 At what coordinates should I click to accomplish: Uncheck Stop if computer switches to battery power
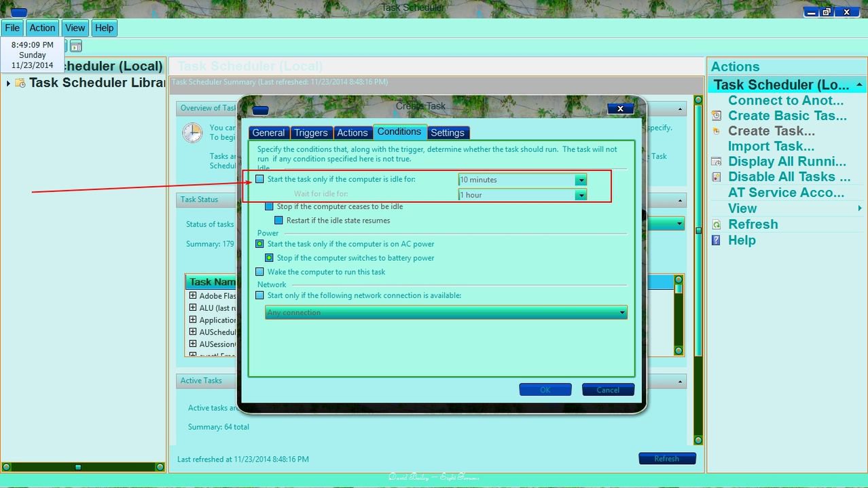[x=269, y=258]
